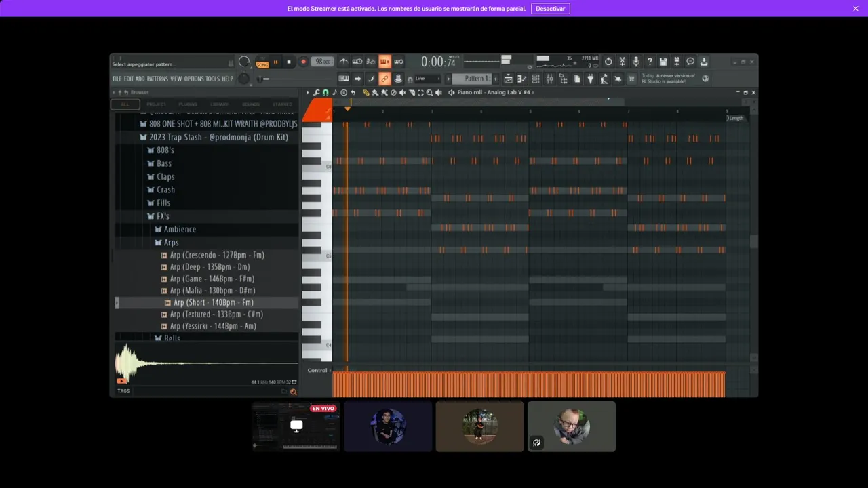The height and width of the screenshot is (488, 868).
Task: Click the undo history circular arrow icon
Action: (608, 62)
